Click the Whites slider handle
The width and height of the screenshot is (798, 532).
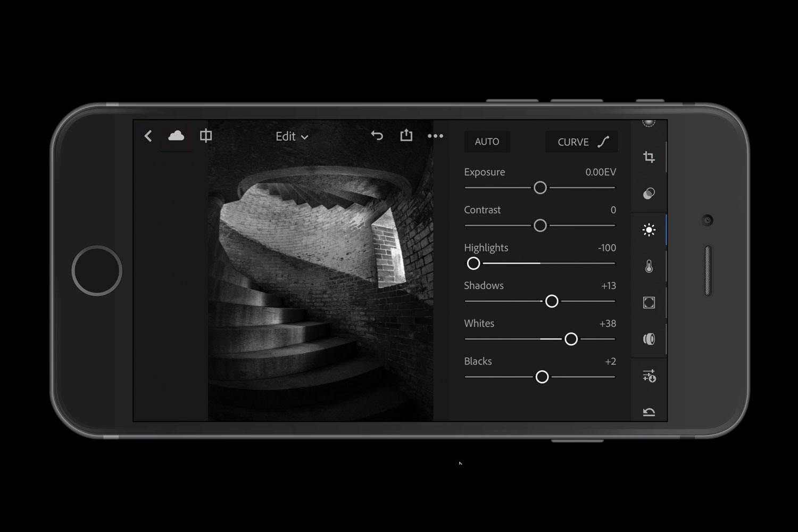pyautogui.click(x=571, y=339)
